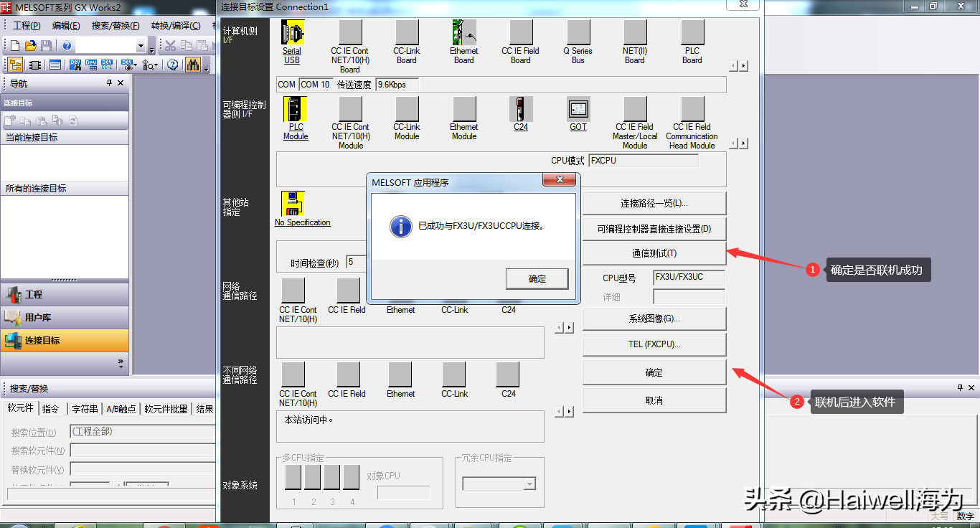Click 确定 in the MELSOFT message dialog
Viewport: 980px width, 528px height.
(537, 279)
